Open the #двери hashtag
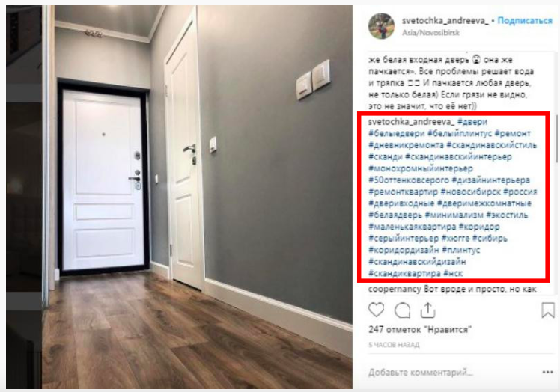This screenshot has width=560, height=392. [x=472, y=122]
